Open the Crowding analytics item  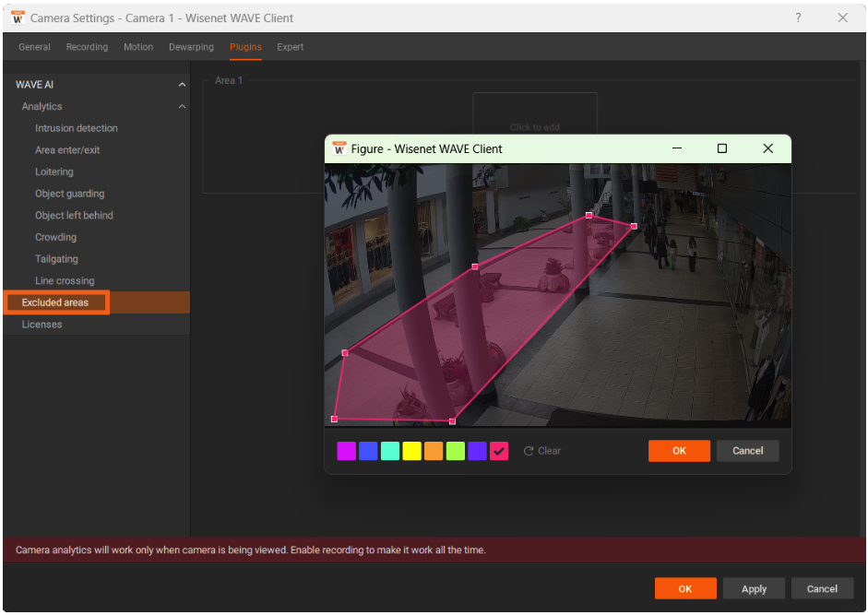coord(56,237)
